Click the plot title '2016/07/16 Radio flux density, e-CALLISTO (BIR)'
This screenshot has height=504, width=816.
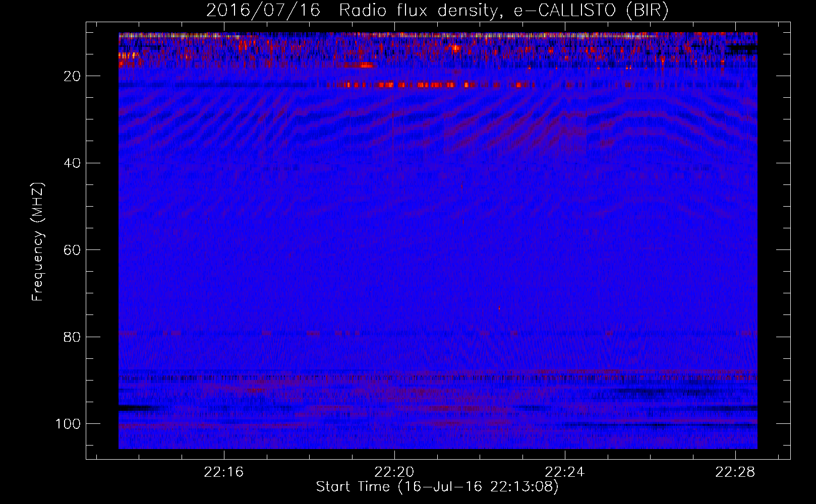point(437,11)
